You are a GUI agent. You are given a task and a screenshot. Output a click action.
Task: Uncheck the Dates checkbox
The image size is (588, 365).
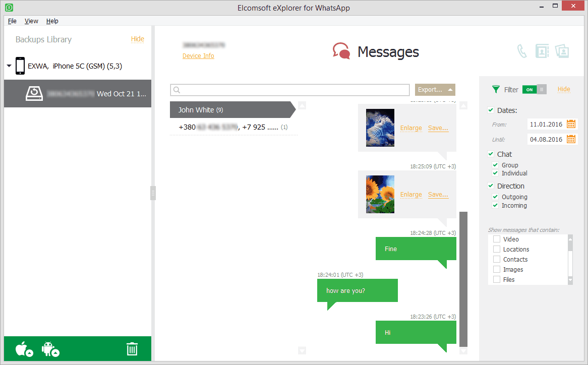coord(491,110)
